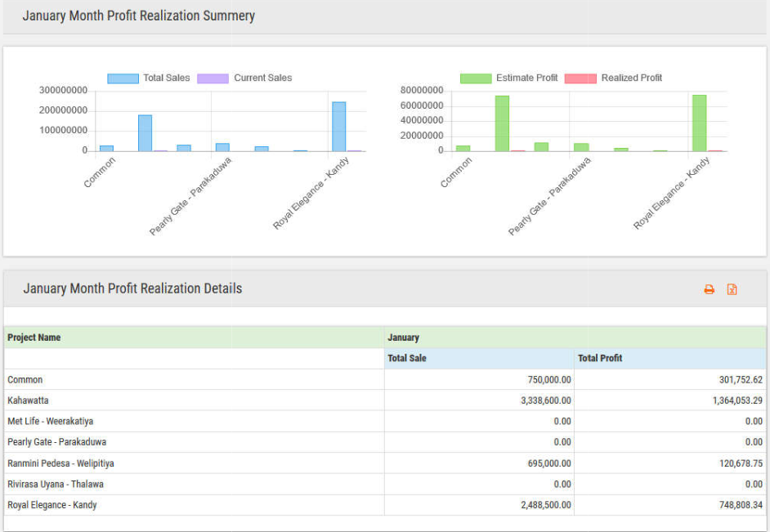This screenshot has width=770, height=532.
Task: Click the Ranmini Pedesa - Welipitiya project name
Action: pos(60,463)
